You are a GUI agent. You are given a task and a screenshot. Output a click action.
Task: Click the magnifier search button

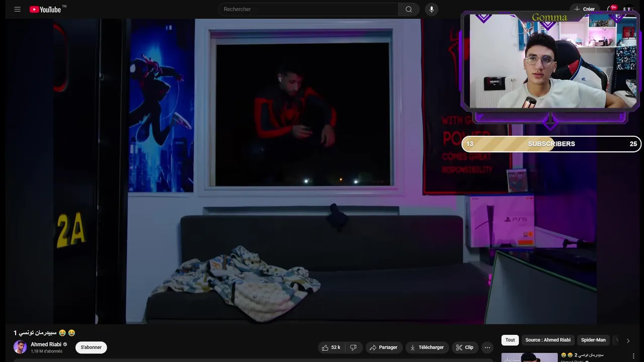pos(409,9)
